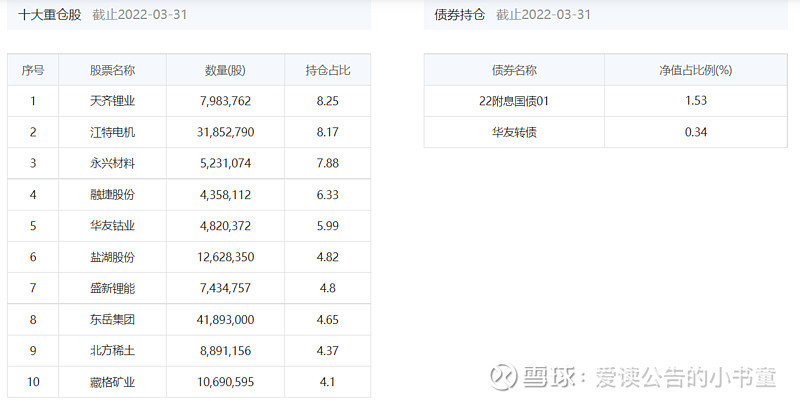
Task: Click the quantity 7,434,757
Action: [x=226, y=288]
